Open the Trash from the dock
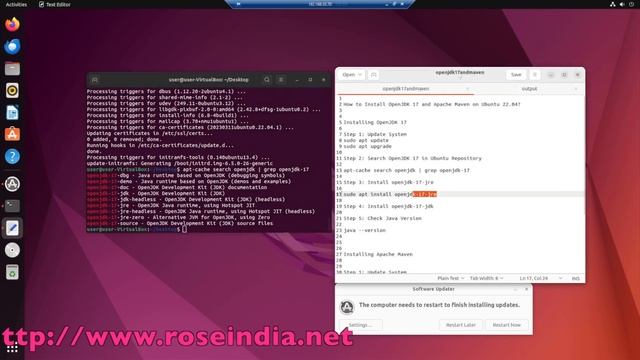This screenshot has height=360, width=640. pyautogui.click(x=12, y=272)
